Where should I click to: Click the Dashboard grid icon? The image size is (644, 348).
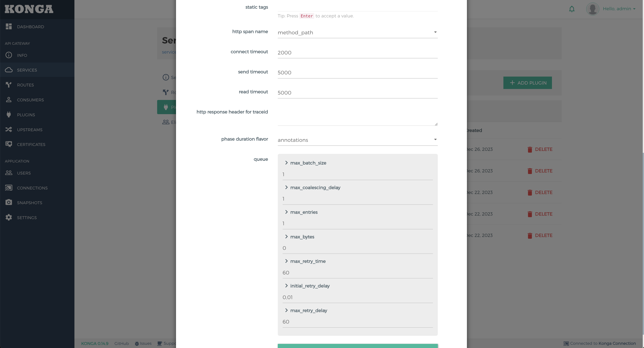pos(9,26)
